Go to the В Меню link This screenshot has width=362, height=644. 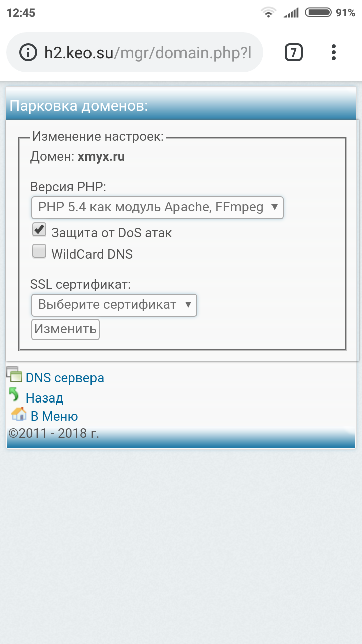click(54, 416)
